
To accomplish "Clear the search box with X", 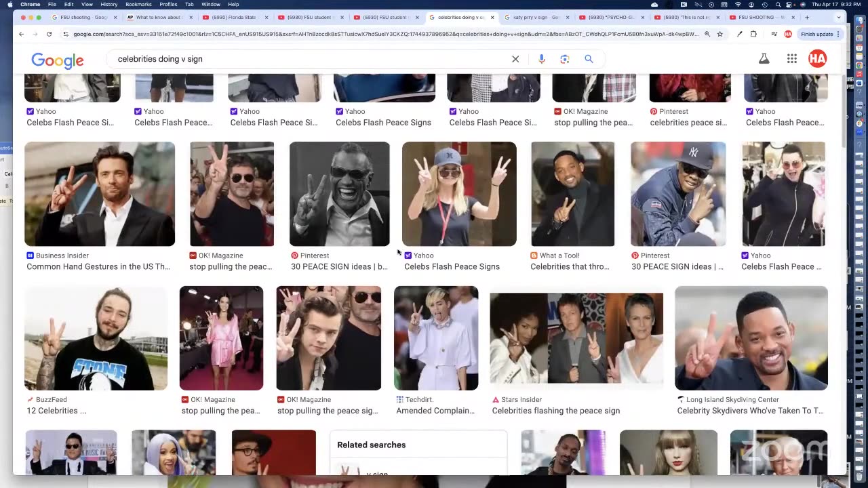I will point(515,59).
